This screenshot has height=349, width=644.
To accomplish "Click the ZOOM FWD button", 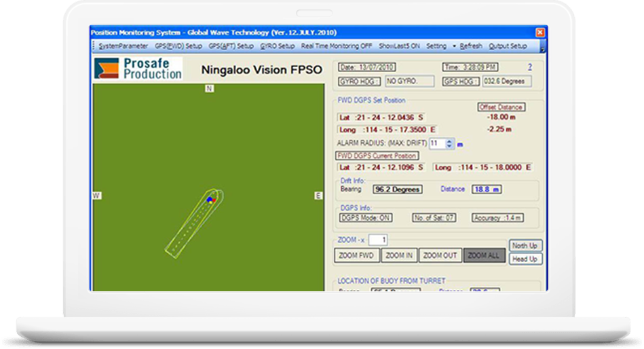I will [356, 255].
